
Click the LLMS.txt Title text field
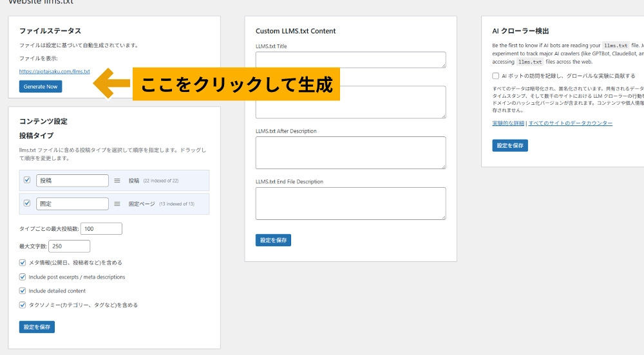coord(350,60)
